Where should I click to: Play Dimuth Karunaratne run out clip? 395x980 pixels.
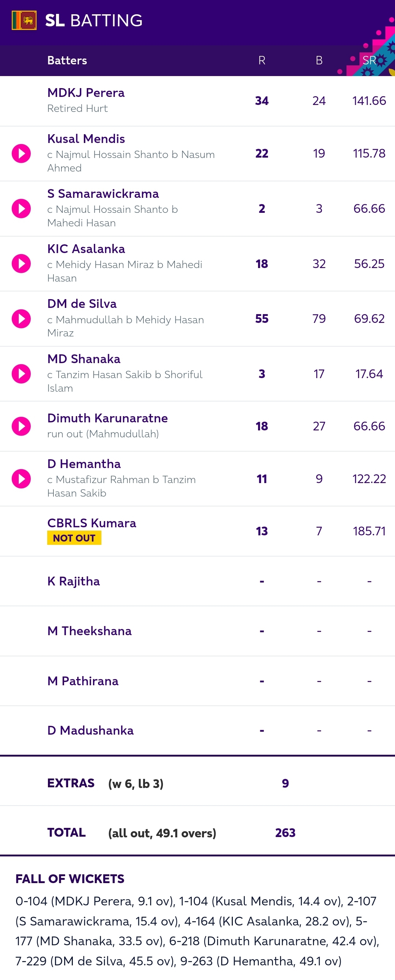(21, 426)
